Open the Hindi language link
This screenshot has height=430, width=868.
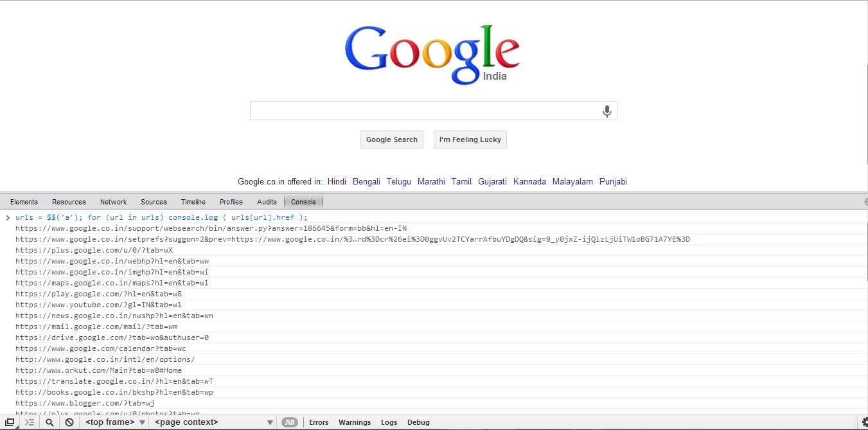coord(337,182)
